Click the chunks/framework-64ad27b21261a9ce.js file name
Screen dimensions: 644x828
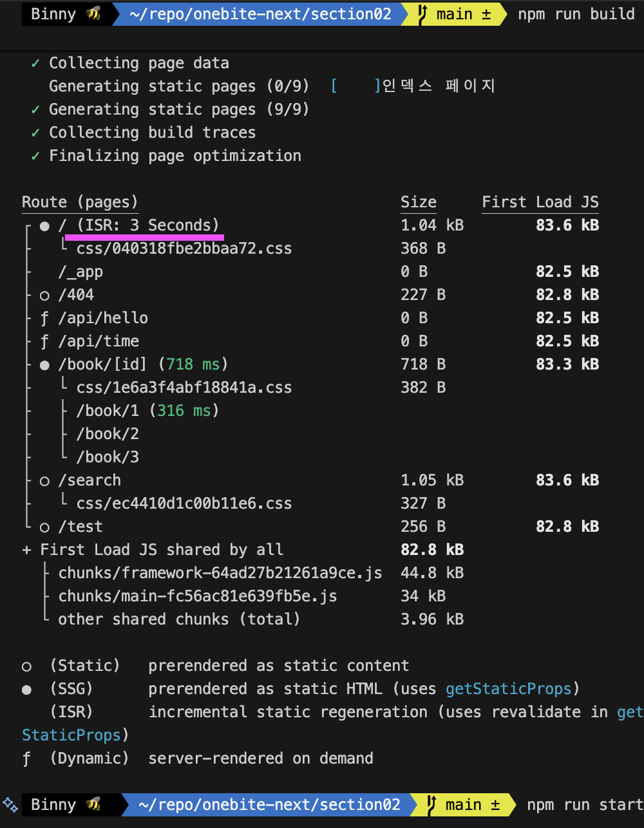click(x=220, y=573)
